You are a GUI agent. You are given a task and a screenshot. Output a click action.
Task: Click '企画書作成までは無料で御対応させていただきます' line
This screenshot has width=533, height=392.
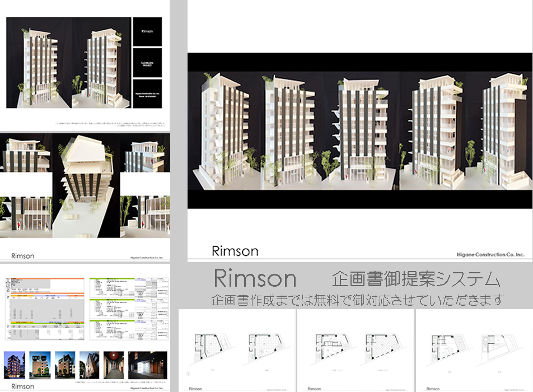coord(357,300)
